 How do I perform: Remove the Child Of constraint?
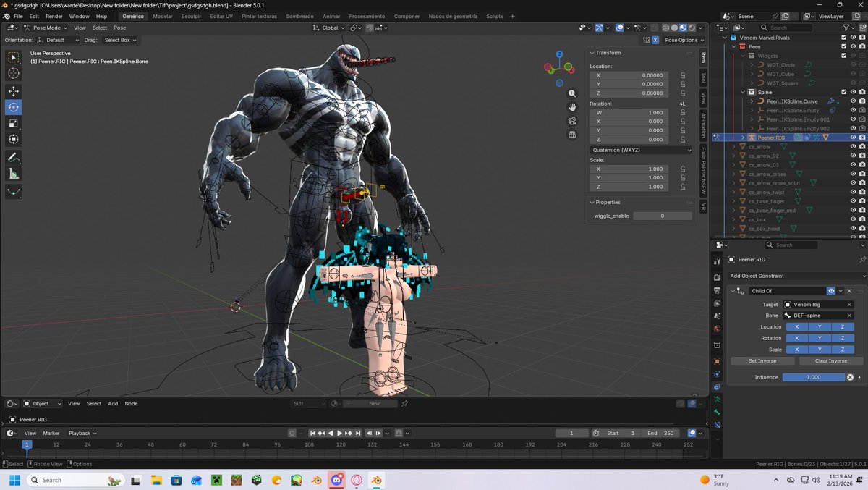[x=850, y=291]
